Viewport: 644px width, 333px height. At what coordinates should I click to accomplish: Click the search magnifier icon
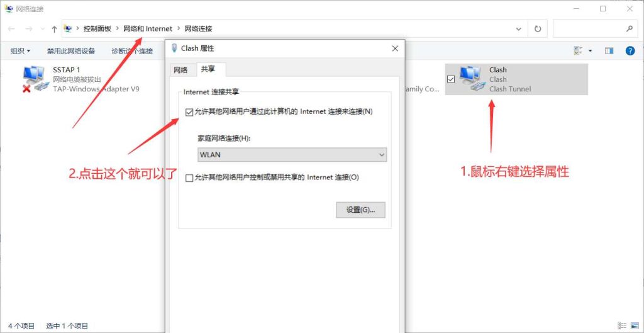point(630,29)
